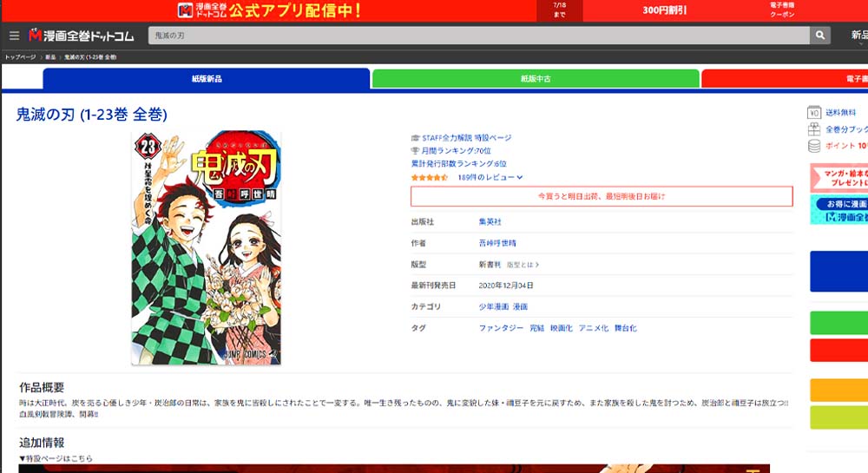Open the 少年漫画 category link

point(494,306)
